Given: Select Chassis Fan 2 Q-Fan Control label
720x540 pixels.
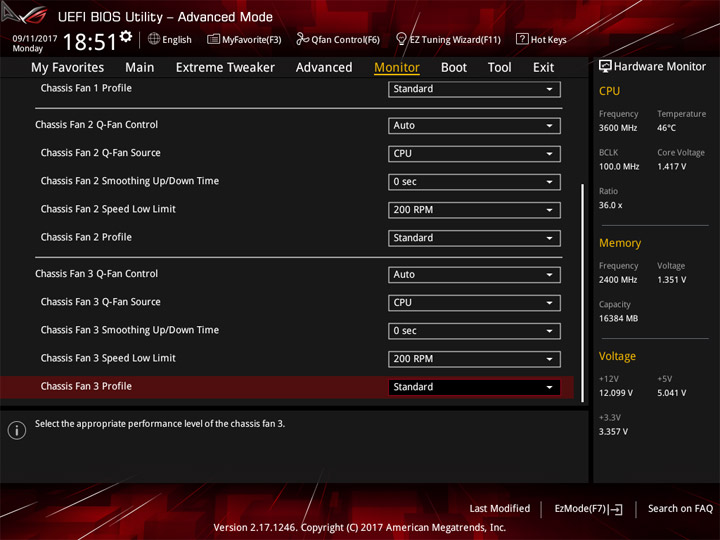Looking at the screenshot, I should click(x=96, y=125).
